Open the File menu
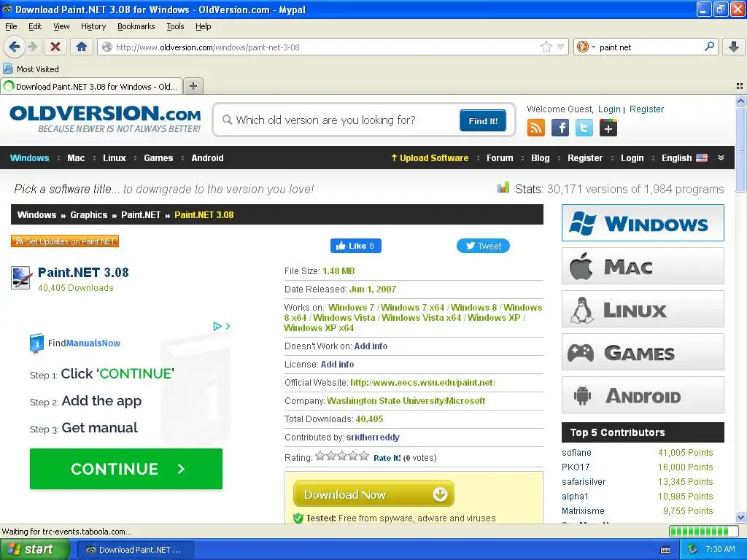The image size is (747, 560). pyautogui.click(x=11, y=26)
